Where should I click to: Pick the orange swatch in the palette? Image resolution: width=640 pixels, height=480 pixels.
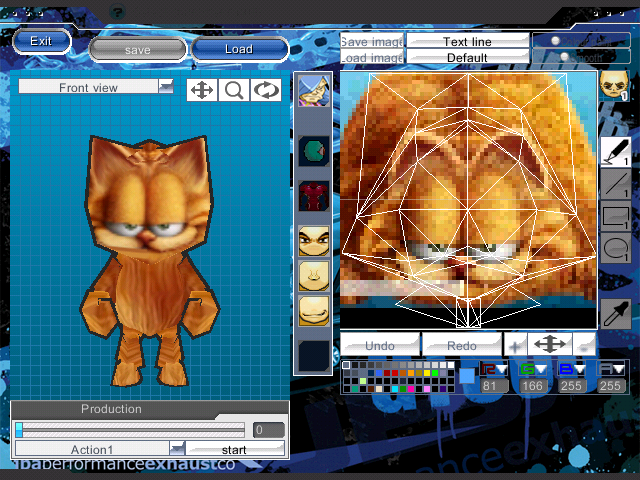point(411,373)
